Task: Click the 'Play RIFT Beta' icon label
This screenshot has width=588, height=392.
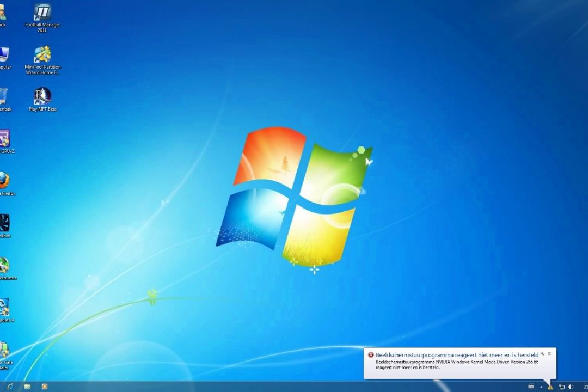Action: pos(43,109)
